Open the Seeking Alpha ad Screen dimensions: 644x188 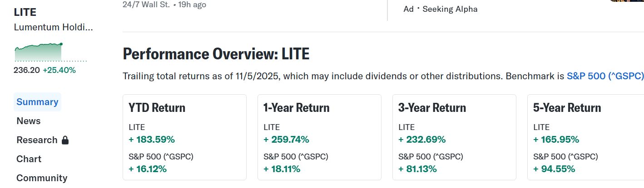(x=450, y=9)
